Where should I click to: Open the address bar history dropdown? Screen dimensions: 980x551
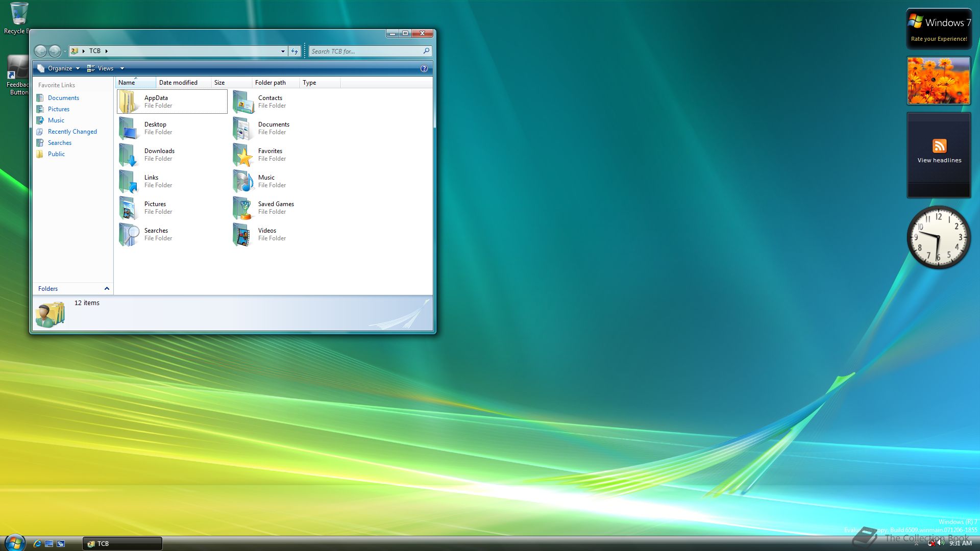click(x=283, y=51)
